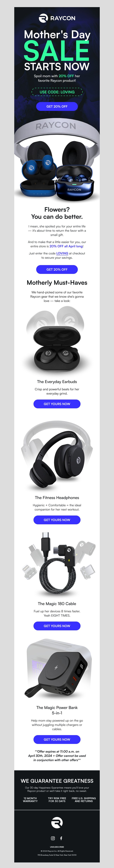Open the LOVING code link
The width and height of the screenshot is (114, 868).
[62, 253]
